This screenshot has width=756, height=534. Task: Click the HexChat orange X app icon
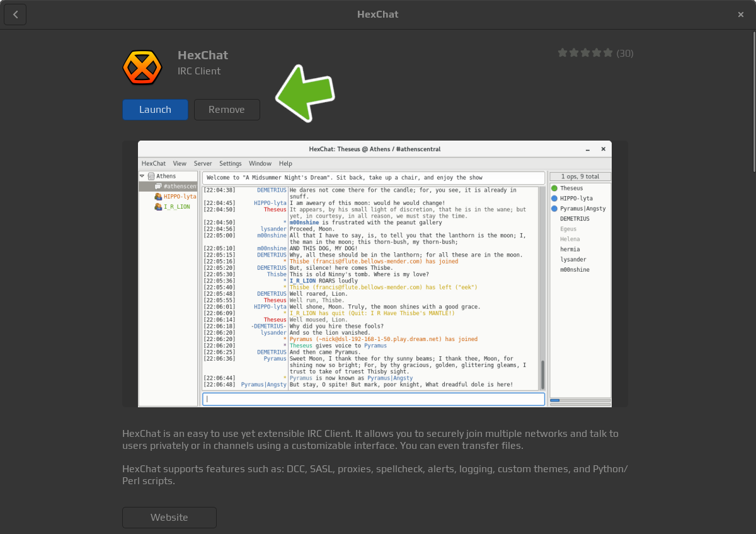point(142,67)
